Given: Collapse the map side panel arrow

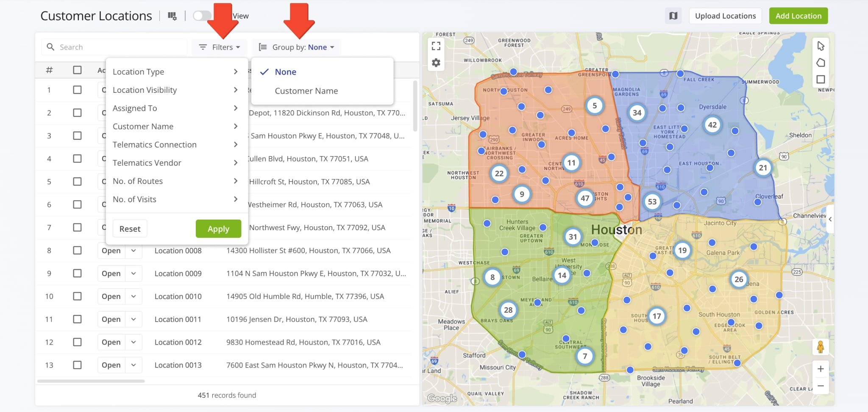Looking at the screenshot, I should click(830, 219).
